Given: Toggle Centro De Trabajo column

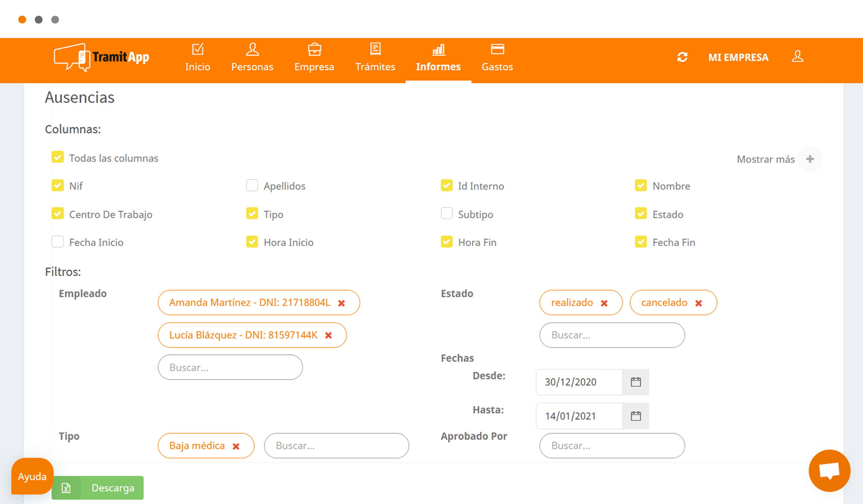Looking at the screenshot, I should coord(58,214).
